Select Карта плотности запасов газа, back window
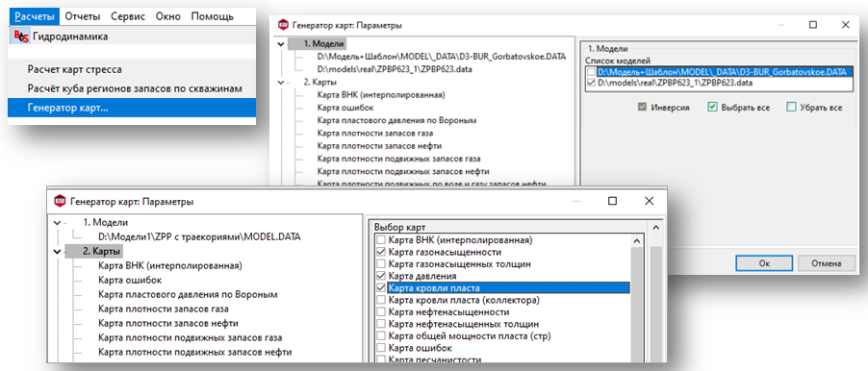This screenshot has height=371, width=868. pos(374,133)
